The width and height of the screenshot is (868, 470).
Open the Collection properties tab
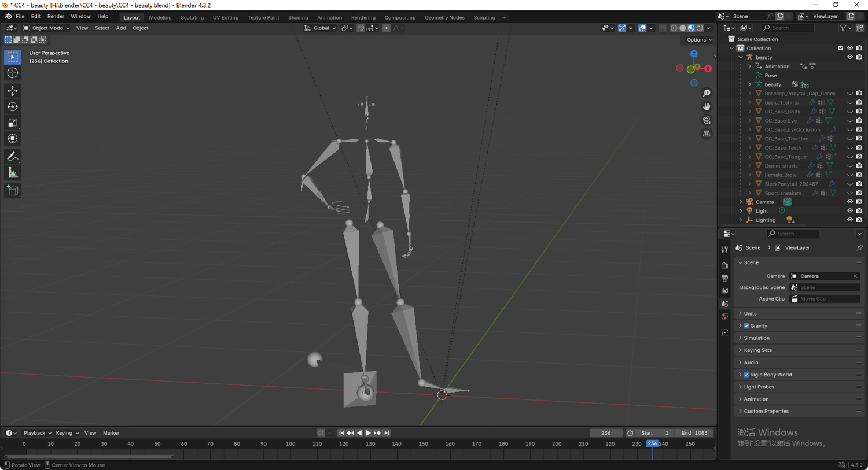pos(724,332)
